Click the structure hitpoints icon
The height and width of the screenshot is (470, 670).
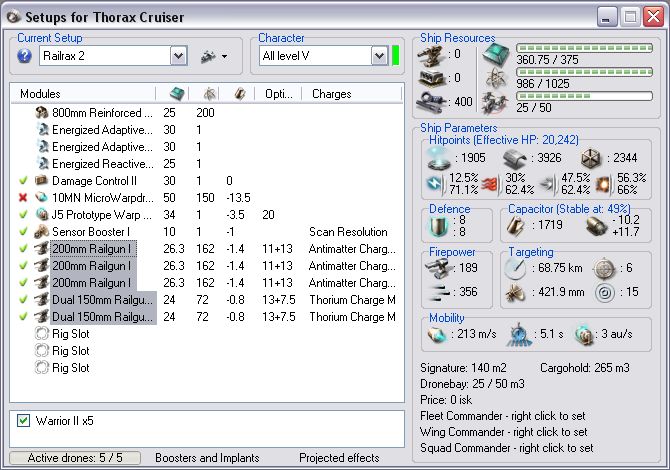pos(591,158)
